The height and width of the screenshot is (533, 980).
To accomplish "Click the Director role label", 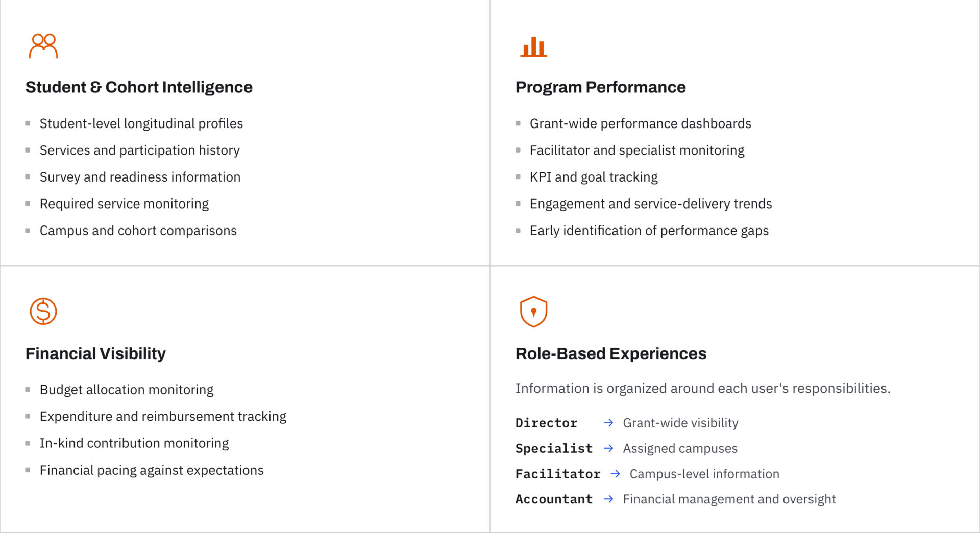I will click(x=546, y=423).
